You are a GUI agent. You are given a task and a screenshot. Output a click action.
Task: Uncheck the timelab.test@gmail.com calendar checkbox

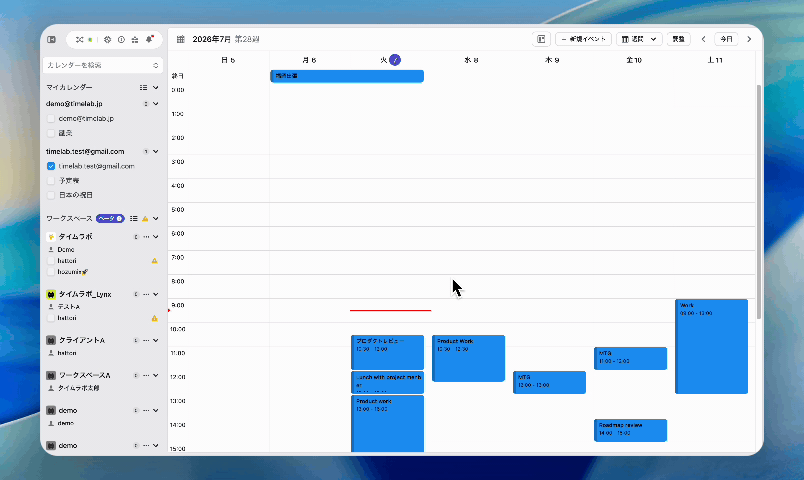pyautogui.click(x=51, y=166)
